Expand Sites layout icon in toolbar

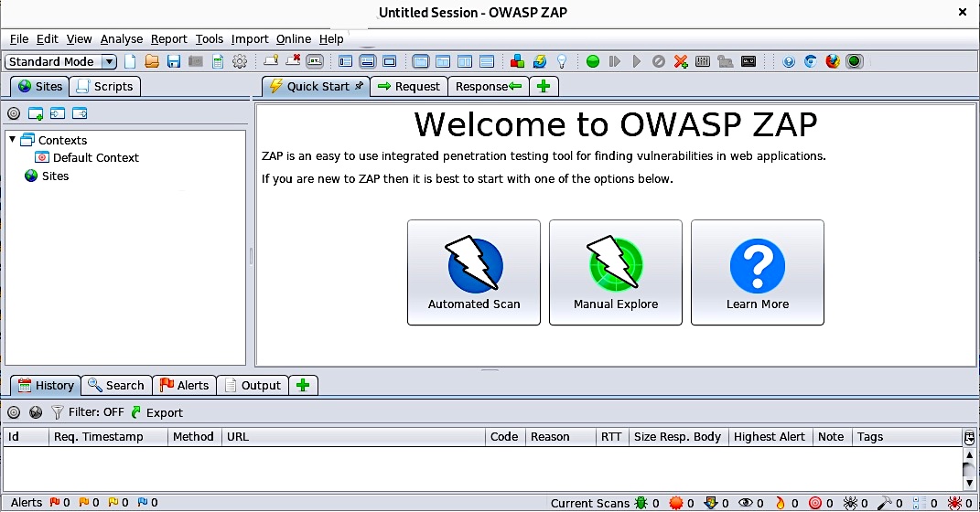click(x=345, y=61)
